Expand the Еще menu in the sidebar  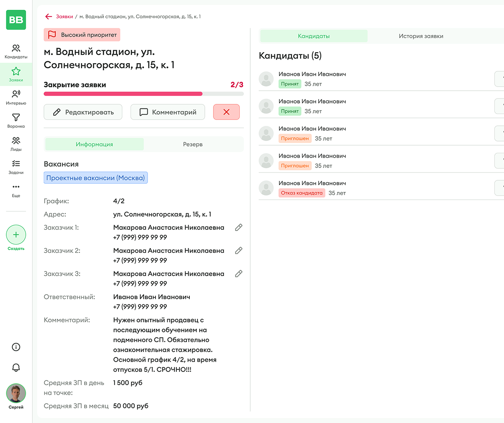(x=16, y=190)
